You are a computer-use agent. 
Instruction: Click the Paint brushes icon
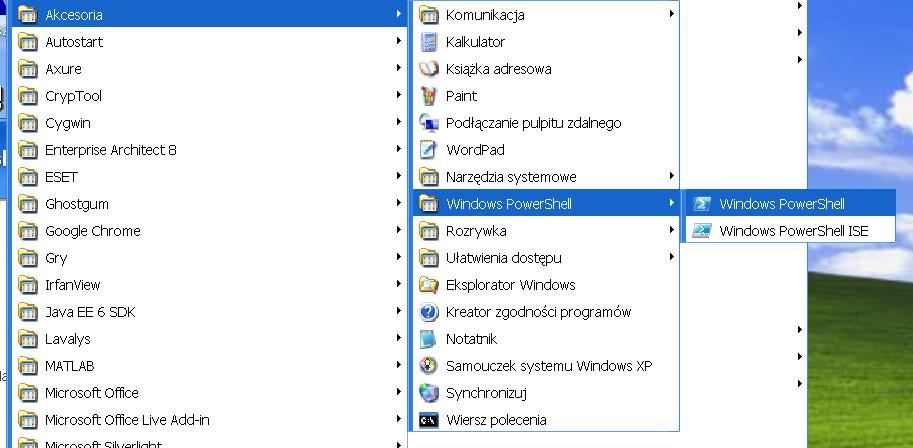[429, 96]
